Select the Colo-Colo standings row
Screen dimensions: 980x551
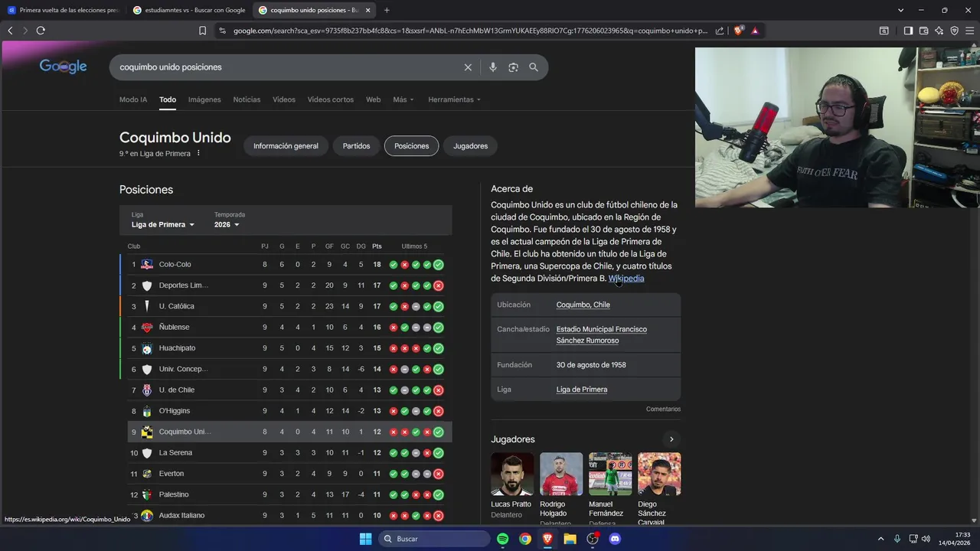pyautogui.click(x=286, y=265)
